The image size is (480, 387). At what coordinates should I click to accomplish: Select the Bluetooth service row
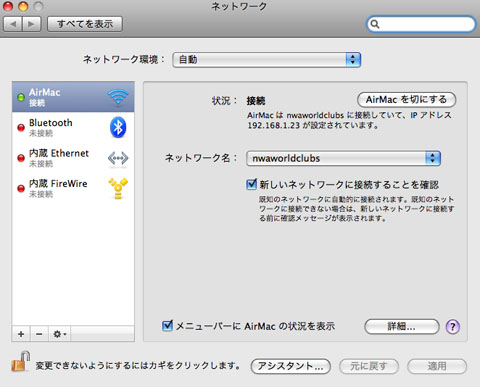pos(73,127)
